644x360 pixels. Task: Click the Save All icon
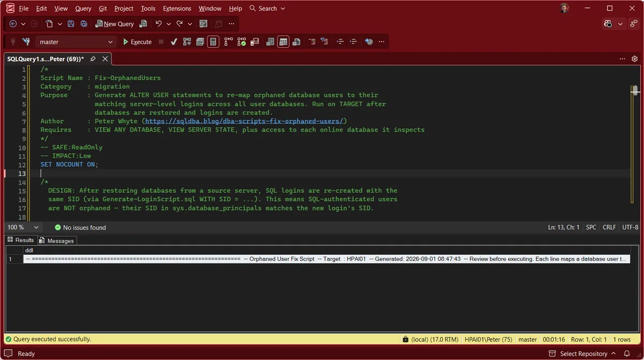click(84, 24)
